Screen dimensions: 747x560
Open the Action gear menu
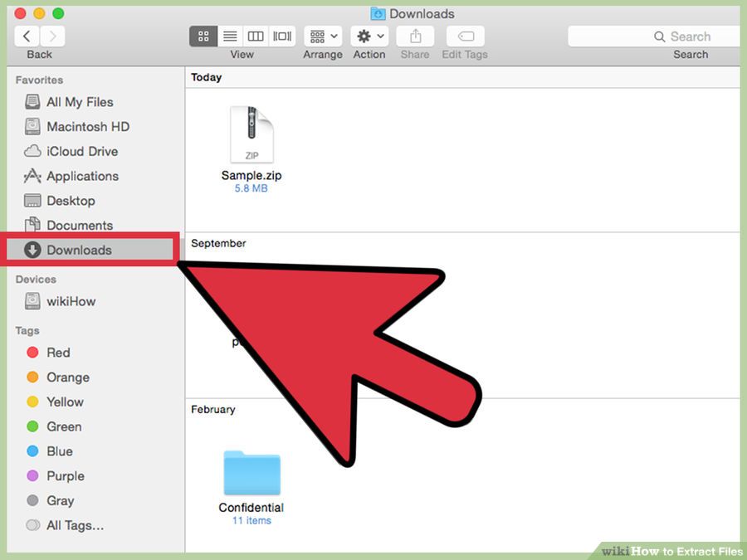coord(369,37)
